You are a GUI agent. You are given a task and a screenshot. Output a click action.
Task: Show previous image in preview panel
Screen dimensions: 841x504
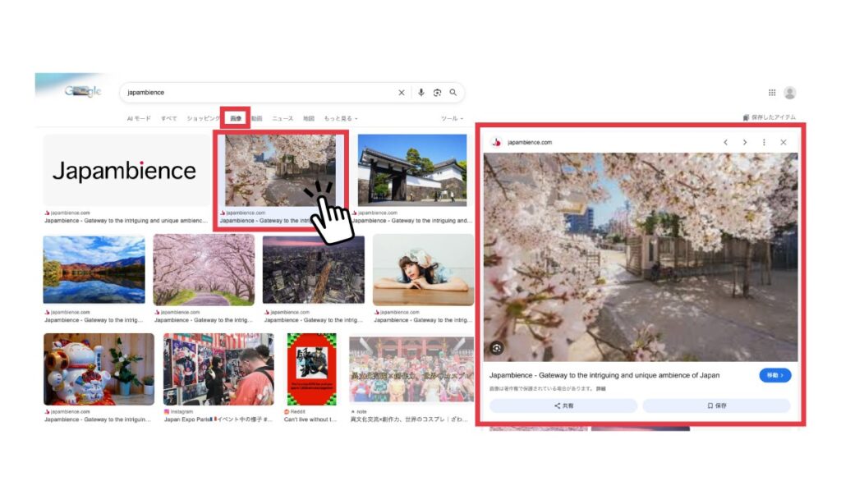point(725,142)
